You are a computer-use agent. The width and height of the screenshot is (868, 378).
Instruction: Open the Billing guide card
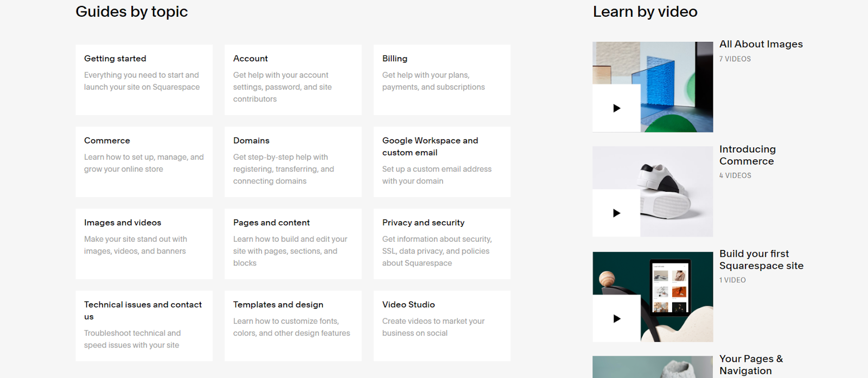pyautogui.click(x=442, y=80)
